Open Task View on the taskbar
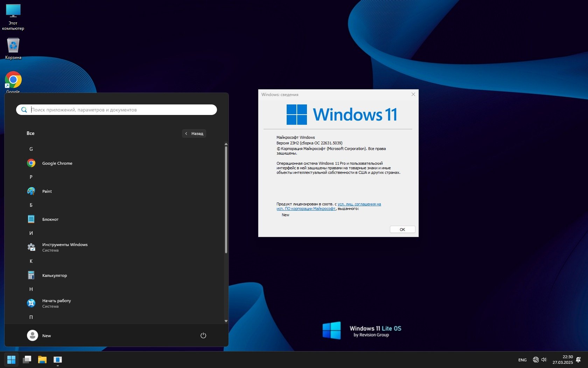Screen dimensions: 588x368 tap(27, 360)
